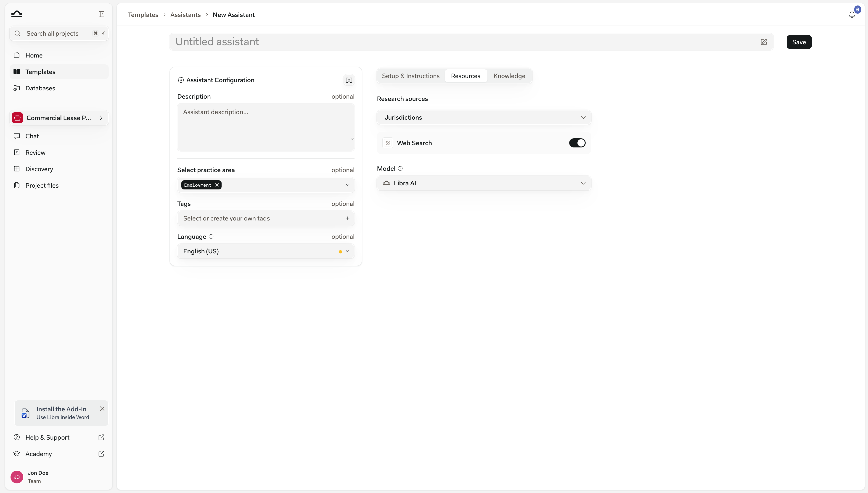Open Project files in sidebar

click(x=59, y=185)
